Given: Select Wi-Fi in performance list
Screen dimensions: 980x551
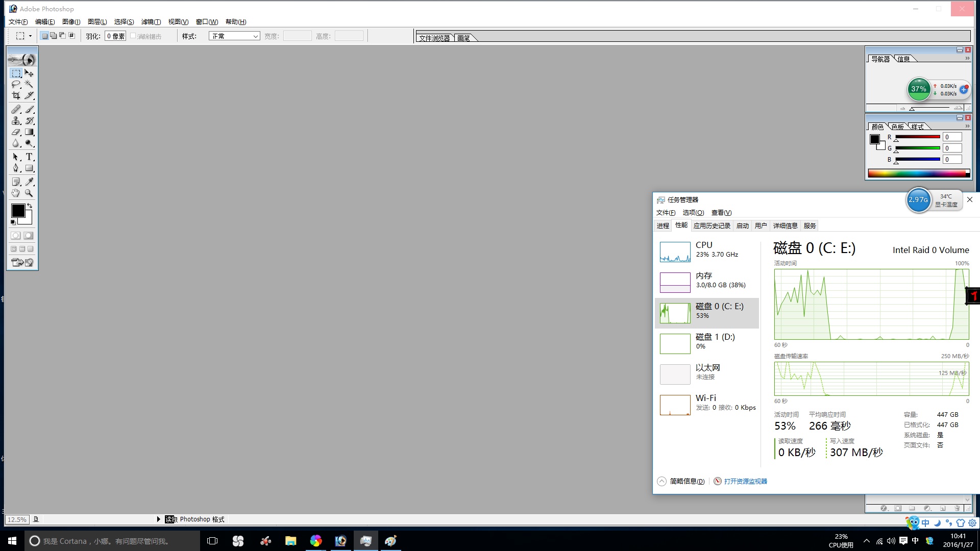Looking at the screenshot, I should 707,405.
